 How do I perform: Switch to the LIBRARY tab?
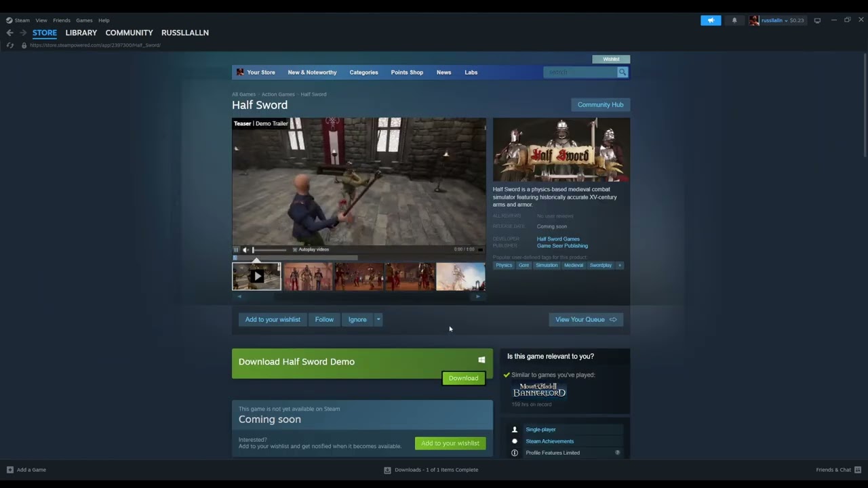[x=81, y=33]
